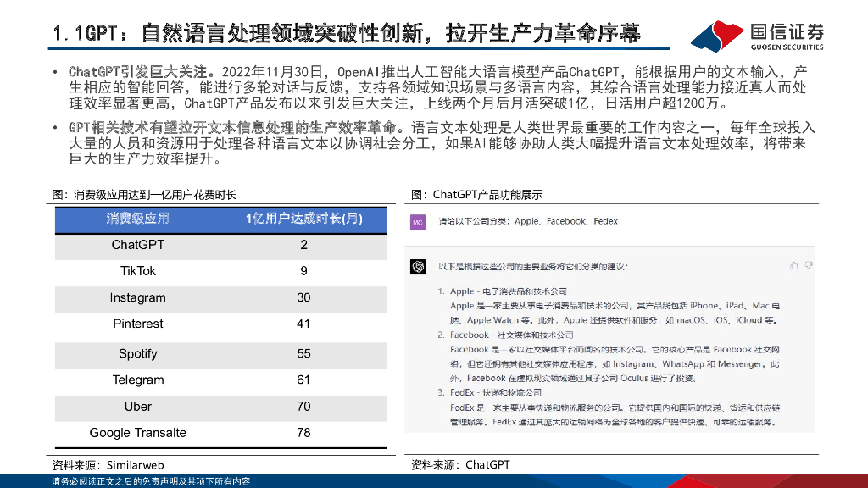Select the Instagram table row label

tap(138, 297)
